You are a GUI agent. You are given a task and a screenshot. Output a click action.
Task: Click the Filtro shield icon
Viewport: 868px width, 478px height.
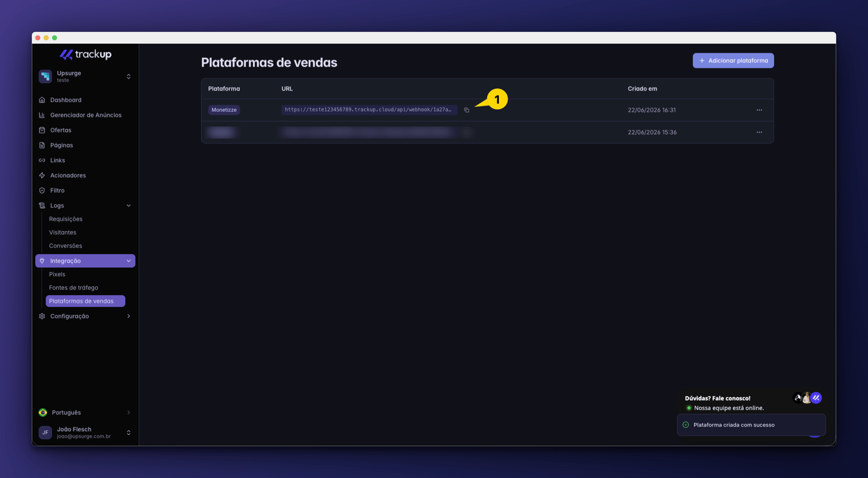(x=42, y=190)
